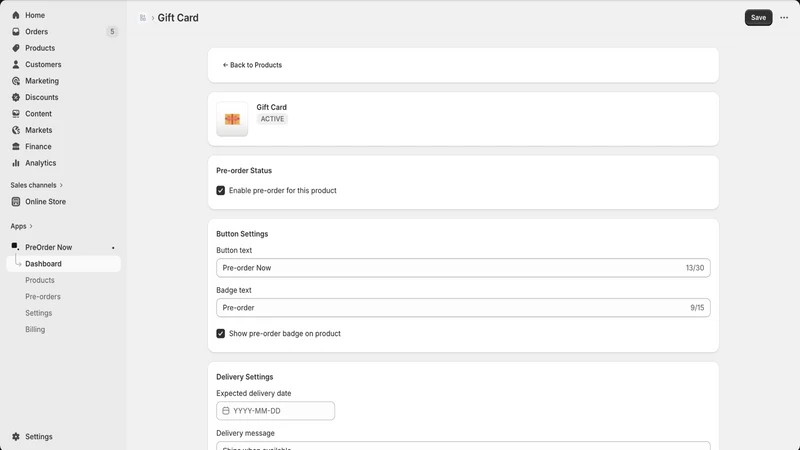
Task: Open the Dashboard submenu item
Action: 64,264
